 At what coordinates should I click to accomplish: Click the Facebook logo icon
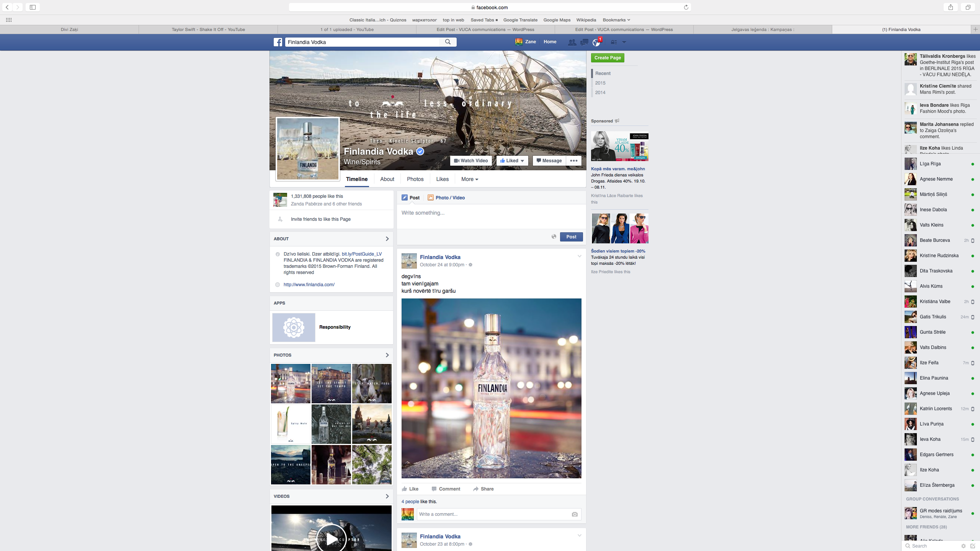[x=278, y=42]
